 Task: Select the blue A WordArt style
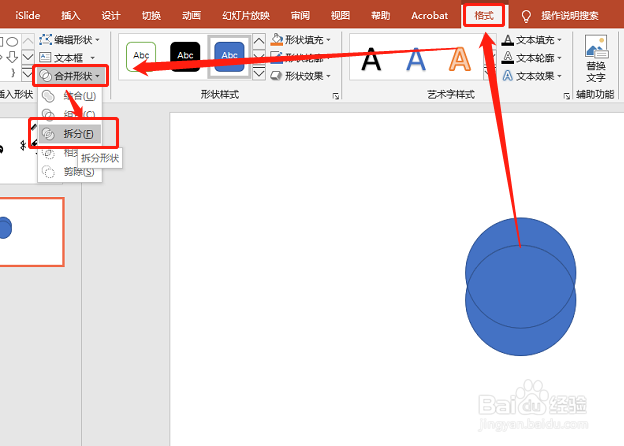tap(416, 59)
